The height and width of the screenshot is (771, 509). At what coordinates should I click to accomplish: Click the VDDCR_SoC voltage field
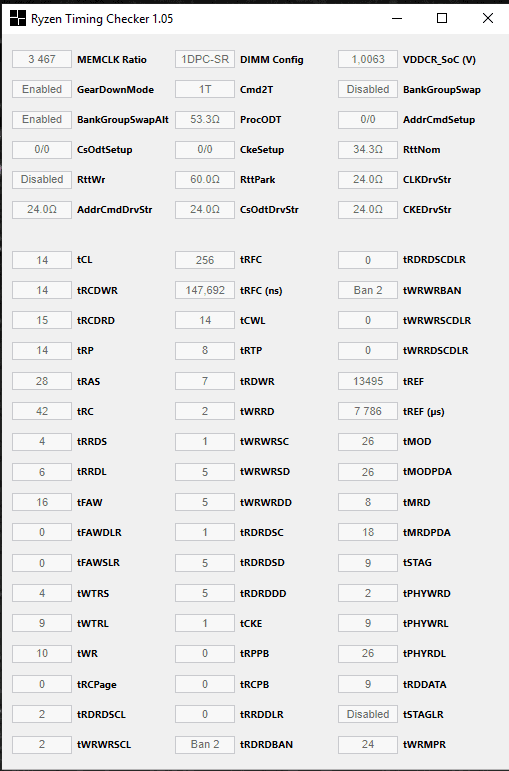368,59
